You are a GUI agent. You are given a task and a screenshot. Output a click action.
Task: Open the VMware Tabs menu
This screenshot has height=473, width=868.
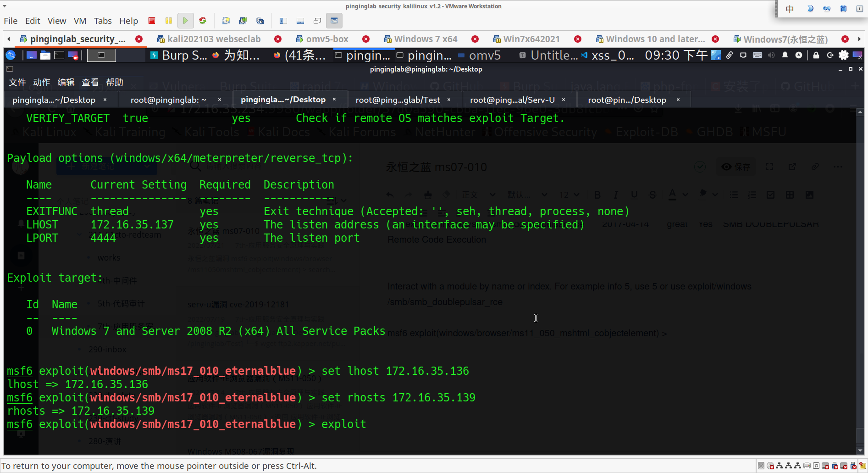point(103,21)
